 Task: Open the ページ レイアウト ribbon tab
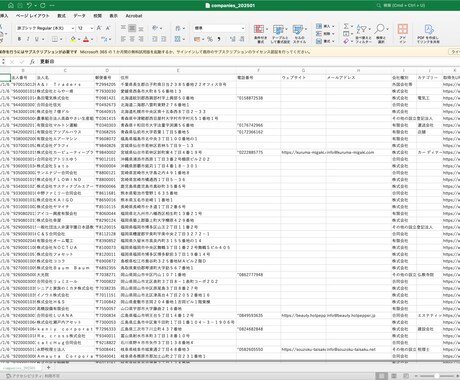click(33, 16)
